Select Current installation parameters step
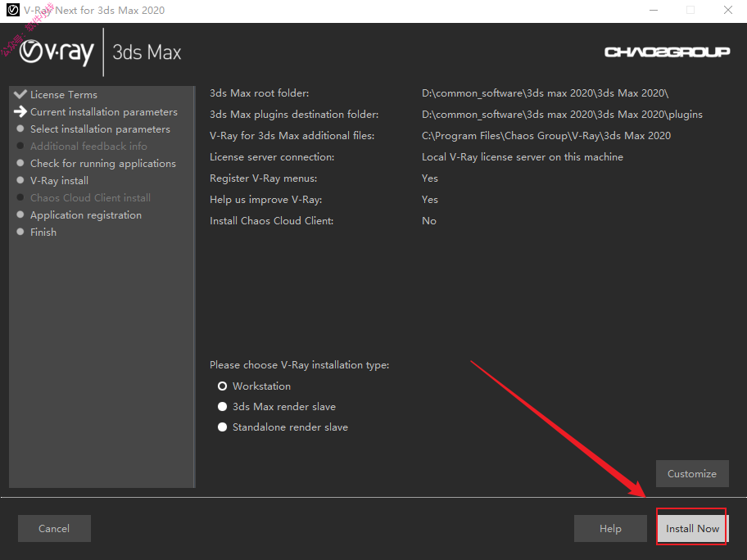This screenshot has height=560, width=747. pyautogui.click(x=104, y=112)
